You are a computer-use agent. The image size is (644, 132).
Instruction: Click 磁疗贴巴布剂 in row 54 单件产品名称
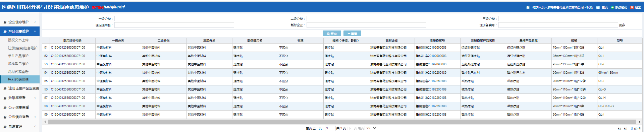tap(516, 73)
